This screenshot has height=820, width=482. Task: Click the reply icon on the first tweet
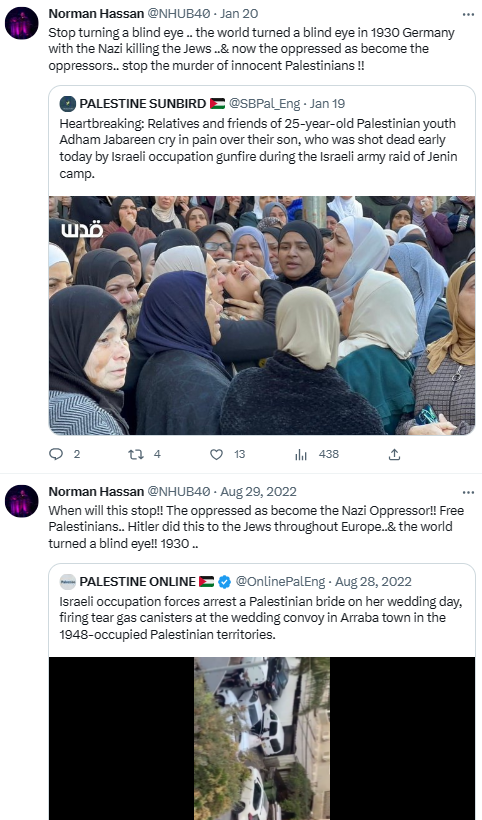point(56,454)
